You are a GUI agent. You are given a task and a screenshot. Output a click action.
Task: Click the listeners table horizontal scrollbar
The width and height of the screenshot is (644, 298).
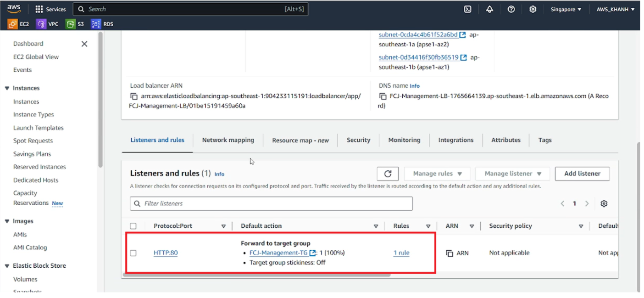tap(256, 275)
